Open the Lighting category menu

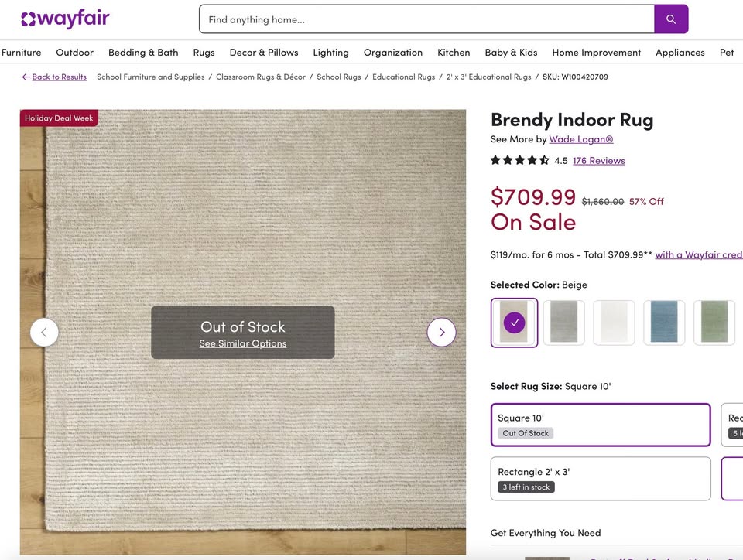[x=330, y=53]
